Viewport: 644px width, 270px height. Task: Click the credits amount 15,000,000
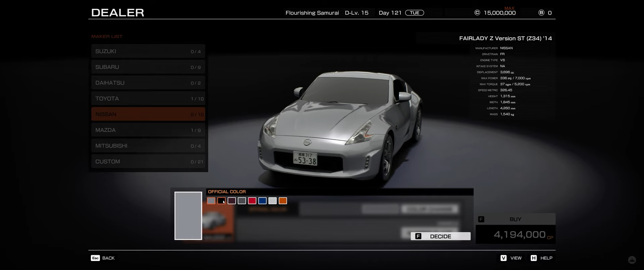(x=500, y=13)
